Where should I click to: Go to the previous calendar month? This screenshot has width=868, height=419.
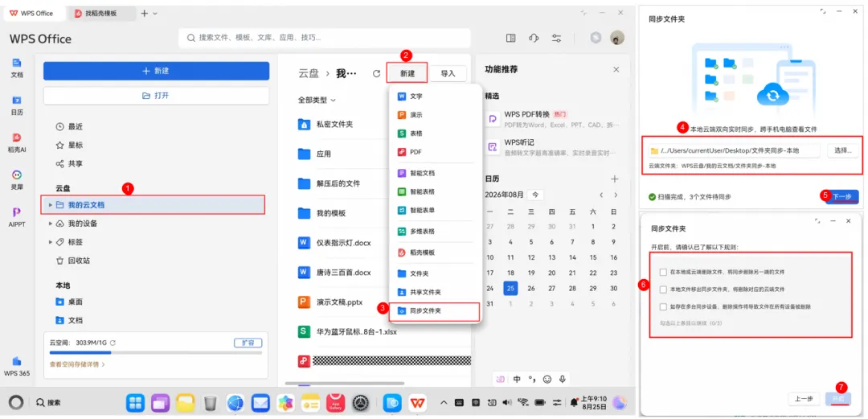point(601,195)
